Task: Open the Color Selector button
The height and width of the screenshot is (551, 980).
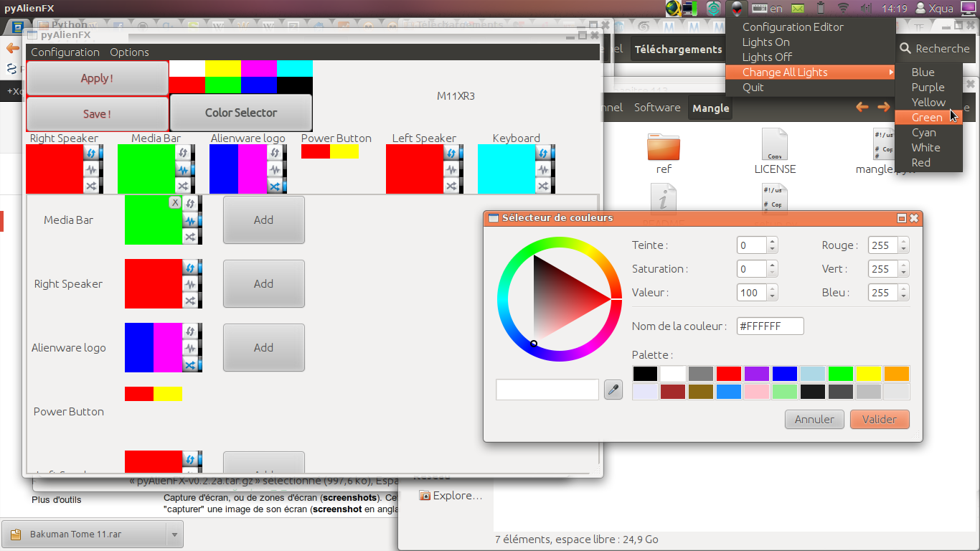Action: click(x=241, y=113)
